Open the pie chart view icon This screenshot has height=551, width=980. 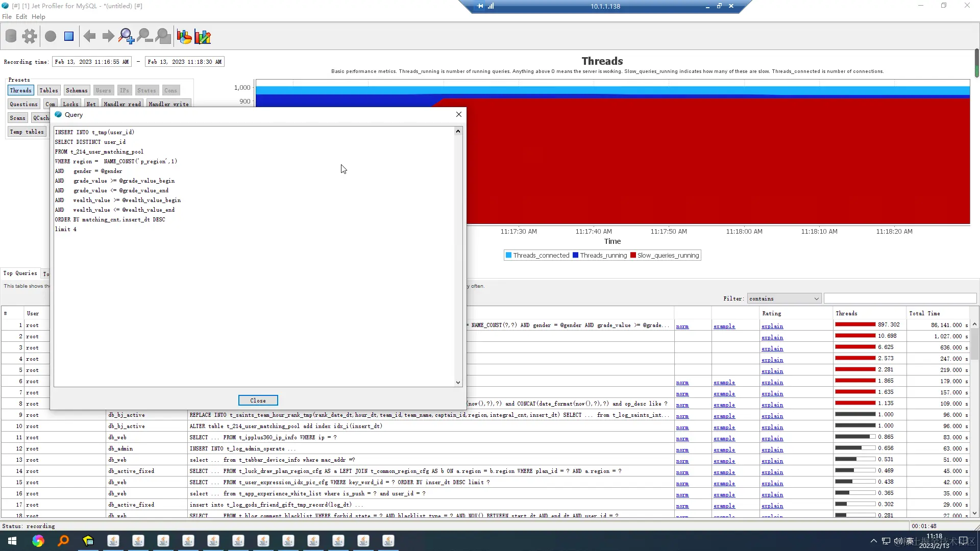pyautogui.click(x=183, y=36)
